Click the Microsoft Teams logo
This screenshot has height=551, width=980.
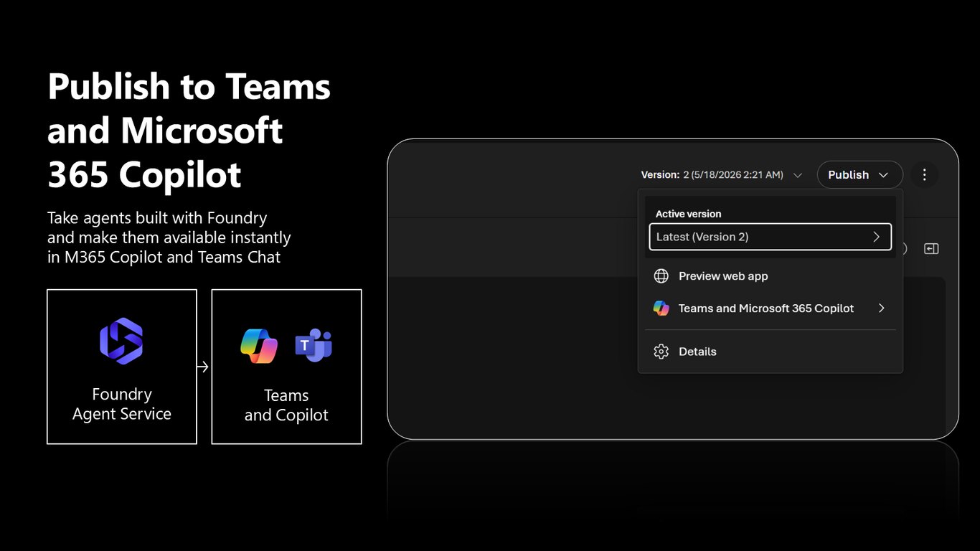[314, 346]
